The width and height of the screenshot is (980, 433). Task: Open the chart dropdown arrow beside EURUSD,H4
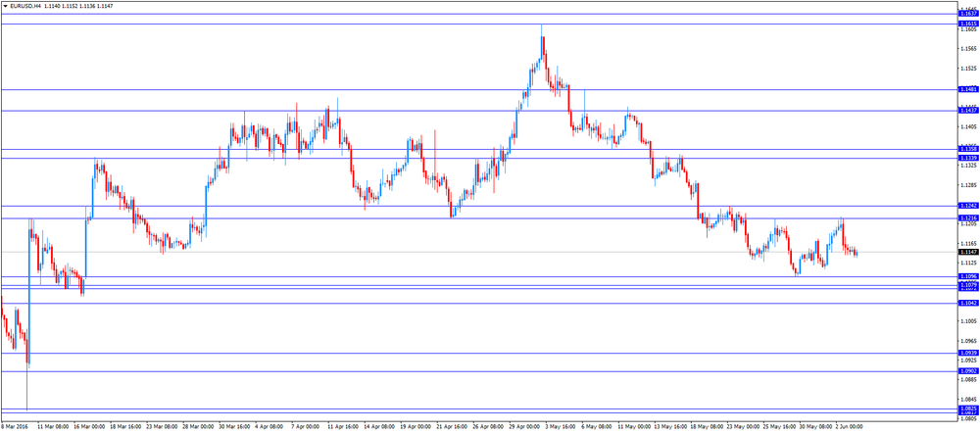point(5,6)
